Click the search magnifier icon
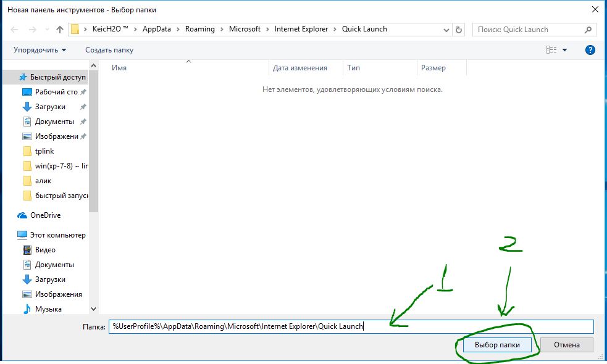The image size is (607, 364). 588,30
